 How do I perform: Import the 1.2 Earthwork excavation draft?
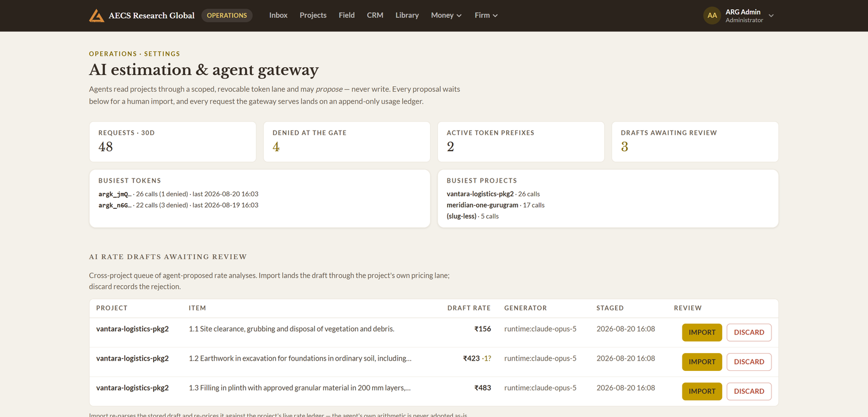coord(702,362)
